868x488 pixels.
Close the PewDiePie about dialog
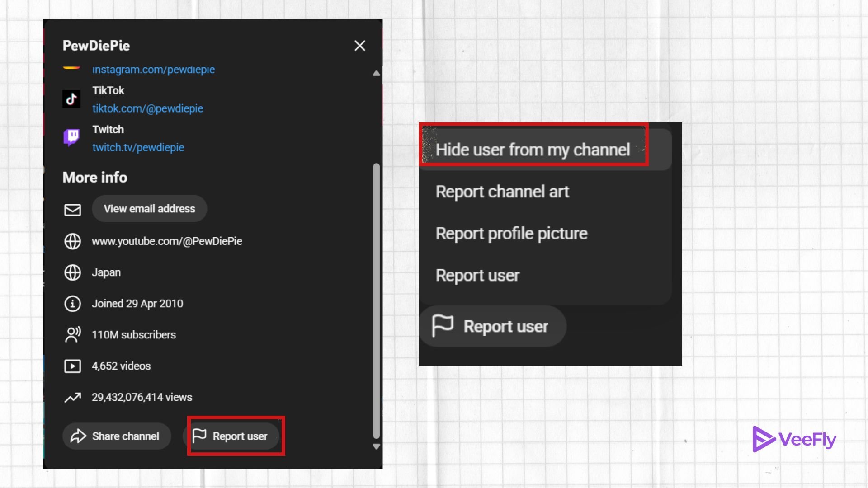click(x=360, y=46)
